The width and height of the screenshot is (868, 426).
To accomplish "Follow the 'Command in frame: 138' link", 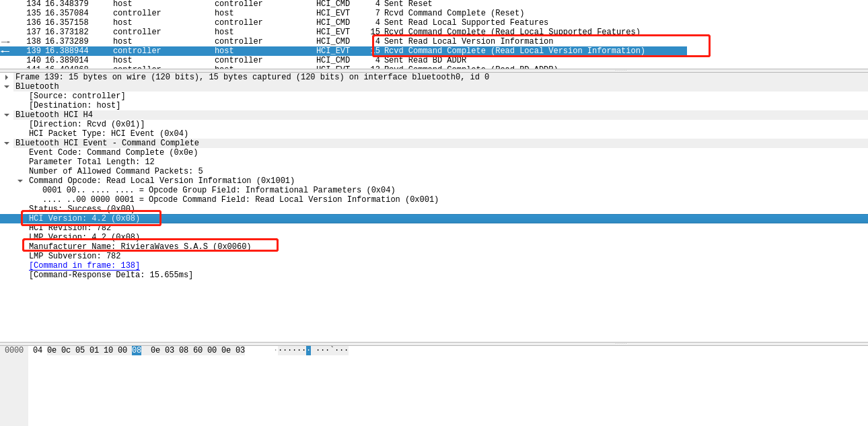I will (84, 264).
